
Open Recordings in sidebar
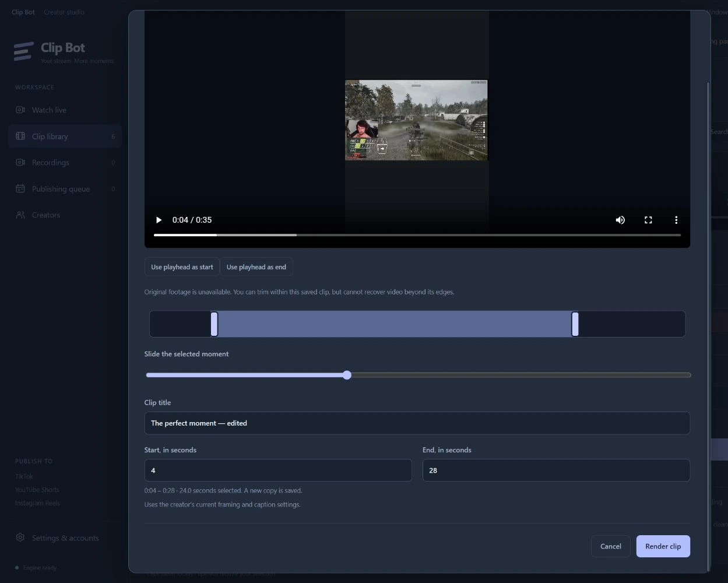pos(65,162)
